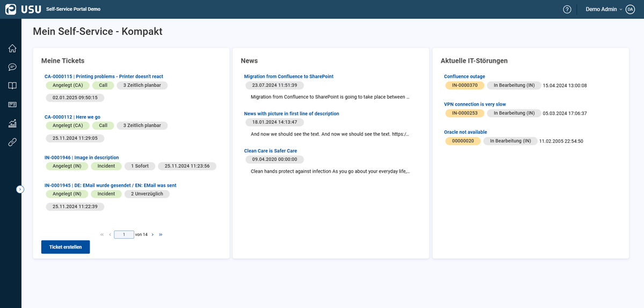Viewport: 644px width, 308px height.
Task: Open the Demo Admin dropdown menu
Action: [604, 9]
